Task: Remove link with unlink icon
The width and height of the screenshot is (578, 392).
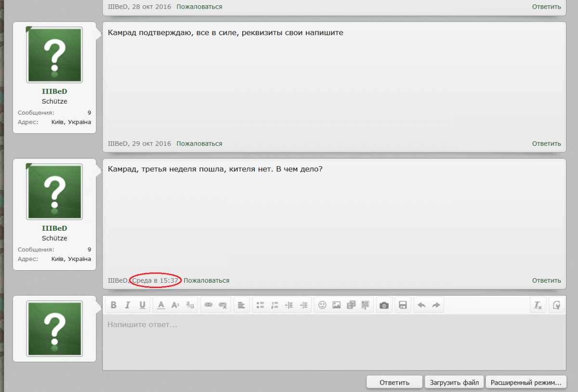Action: click(223, 305)
